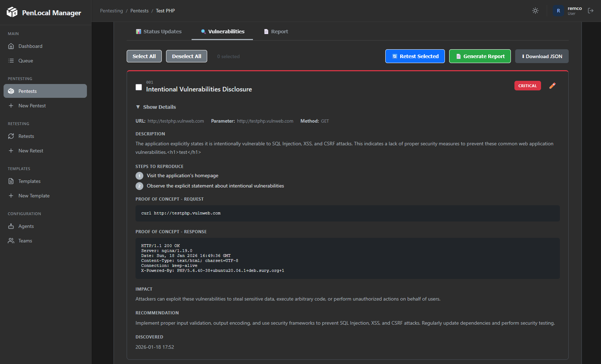Screen dimensions: 601x364
Task: Open the Agents configuration page
Action: [x=26, y=226]
